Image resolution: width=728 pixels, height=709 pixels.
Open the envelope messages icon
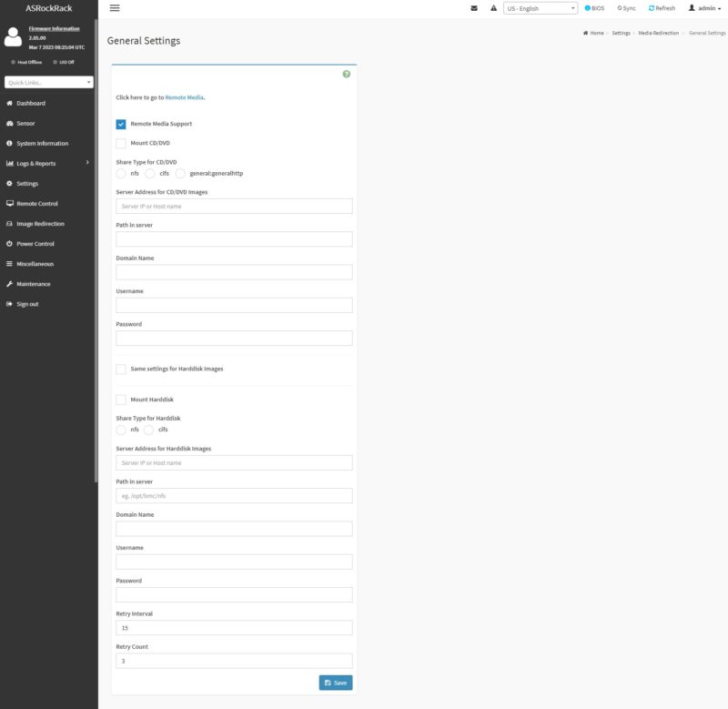click(474, 8)
